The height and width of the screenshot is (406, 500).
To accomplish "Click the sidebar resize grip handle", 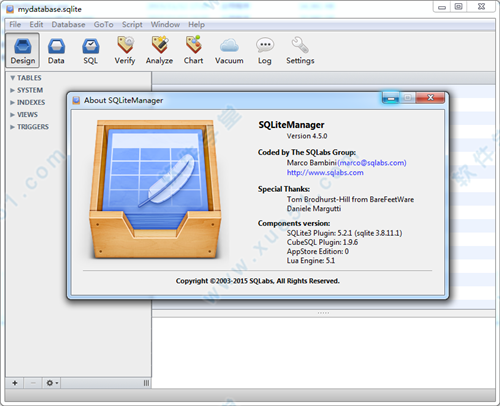I will (x=146, y=383).
